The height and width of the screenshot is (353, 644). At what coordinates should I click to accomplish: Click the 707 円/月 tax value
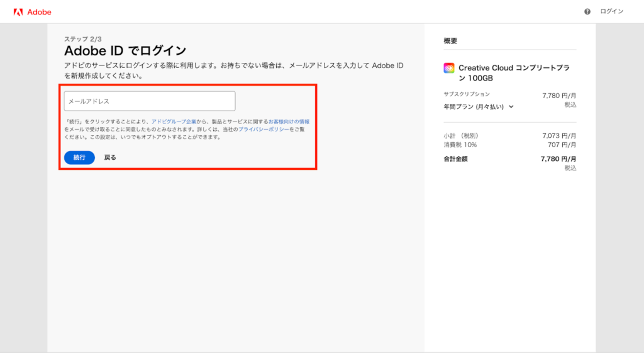562,145
